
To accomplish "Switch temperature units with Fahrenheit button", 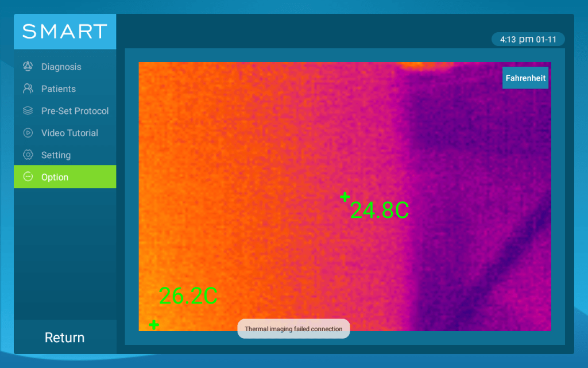I will coord(525,78).
